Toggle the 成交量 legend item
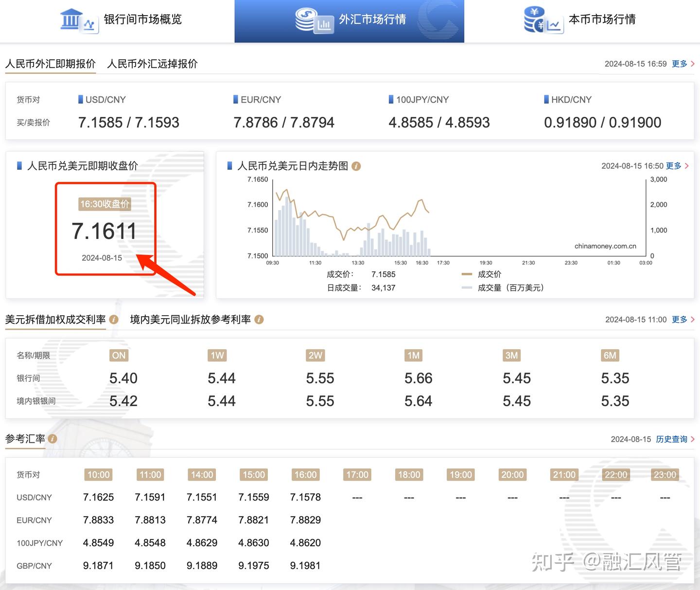 497,287
